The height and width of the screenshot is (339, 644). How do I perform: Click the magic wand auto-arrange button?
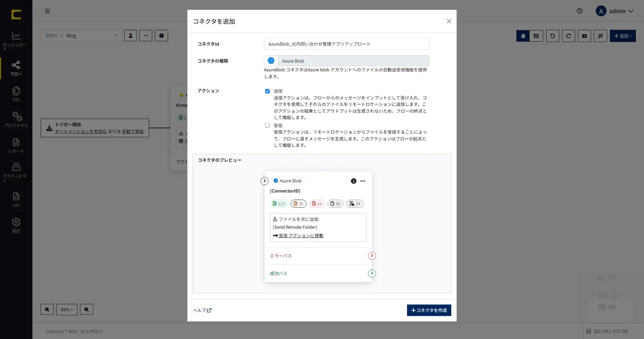coord(600,36)
